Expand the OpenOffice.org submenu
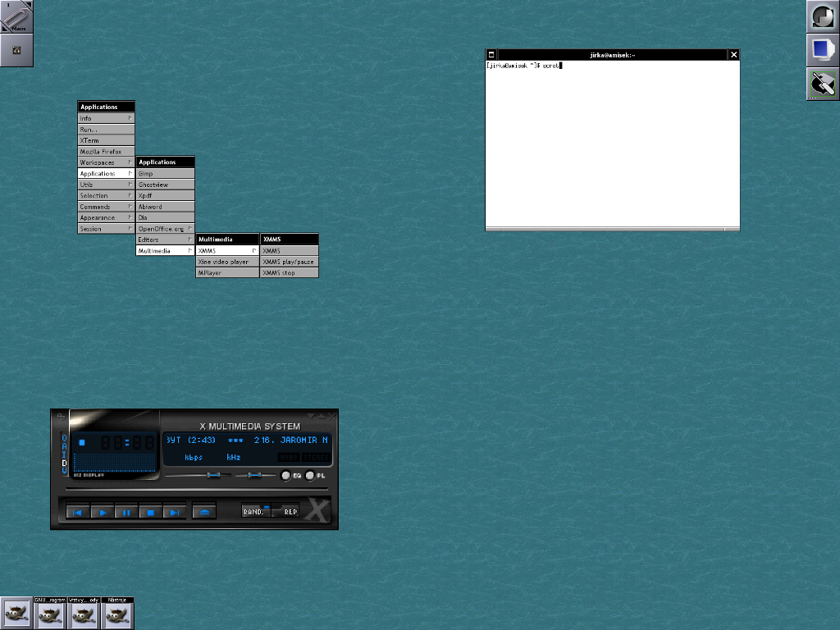The image size is (840, 630). click(165, 229)
